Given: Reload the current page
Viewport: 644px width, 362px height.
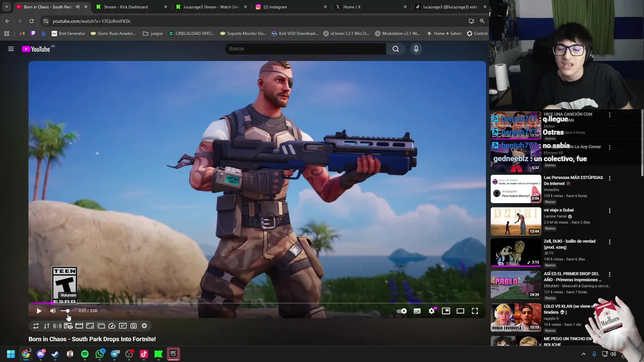Looking at the screenshot, I should pyautogui.click(x=31, y=21).
